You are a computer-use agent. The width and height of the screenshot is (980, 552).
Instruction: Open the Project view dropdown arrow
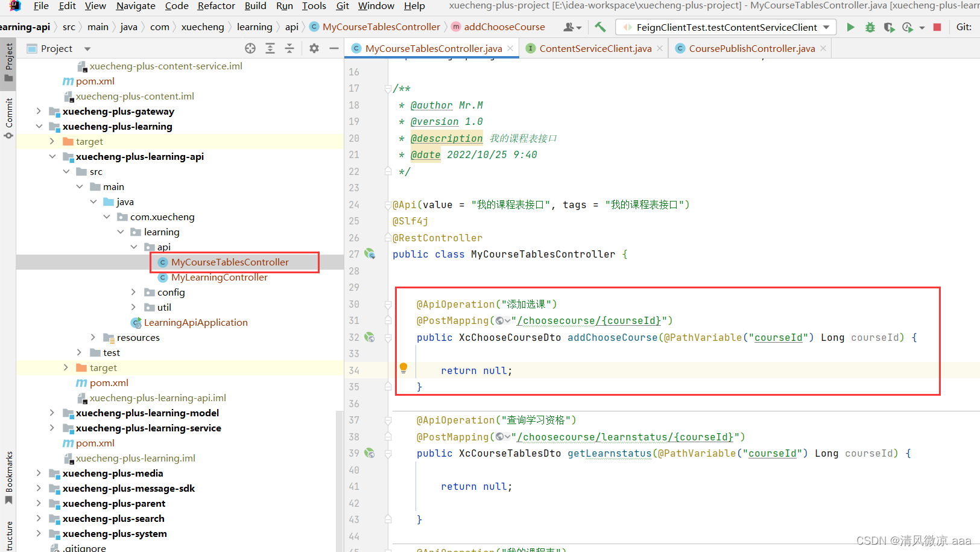[x=87, y=49]
